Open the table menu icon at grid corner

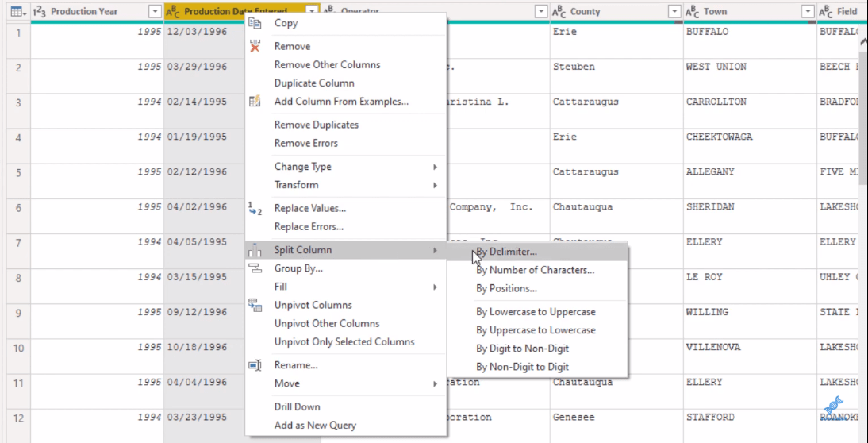click(17, 12)
